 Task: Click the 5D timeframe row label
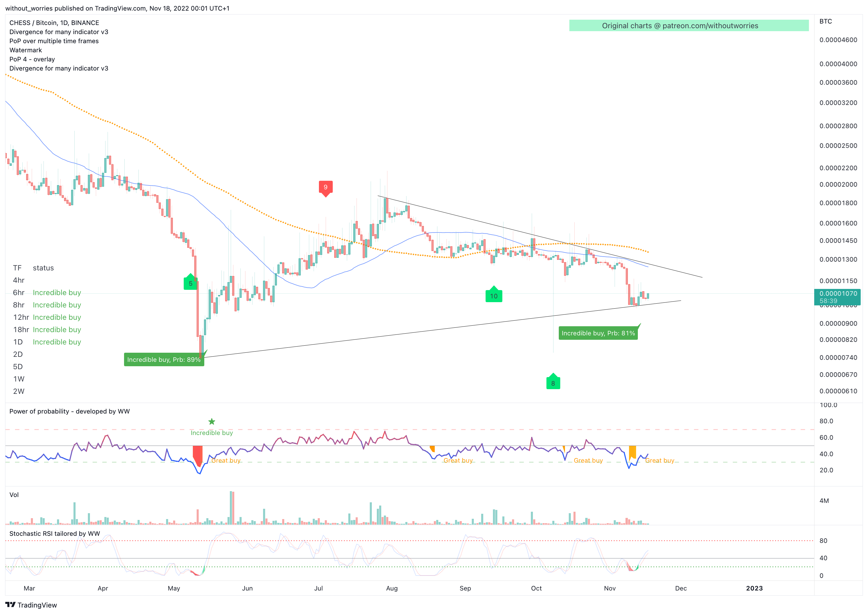(x=18, y=367)
